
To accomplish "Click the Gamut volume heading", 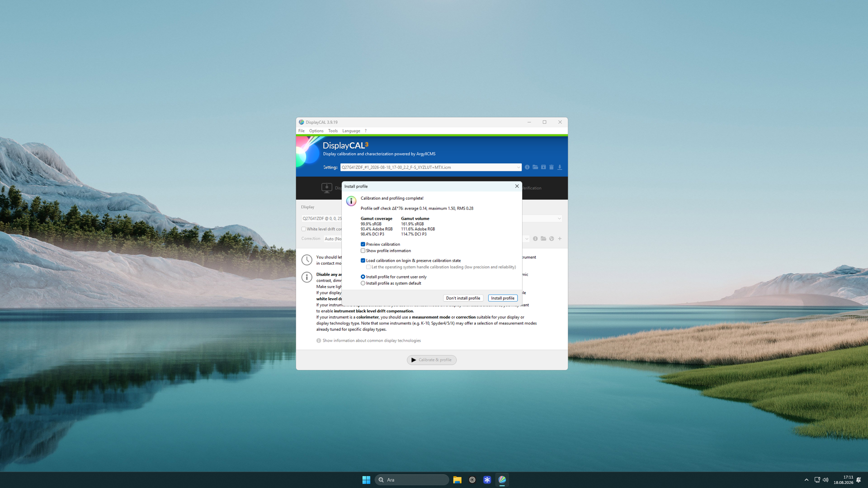I will 415,219.
